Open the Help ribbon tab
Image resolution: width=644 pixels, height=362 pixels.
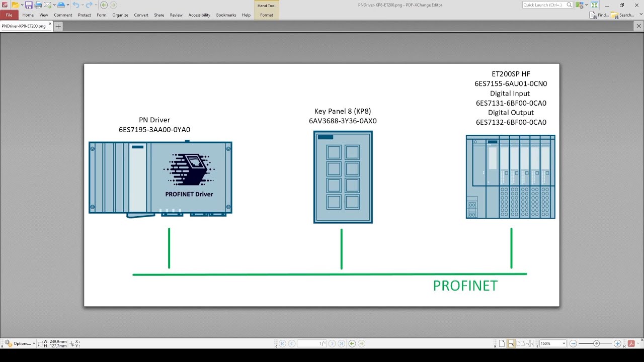[246, 15]
